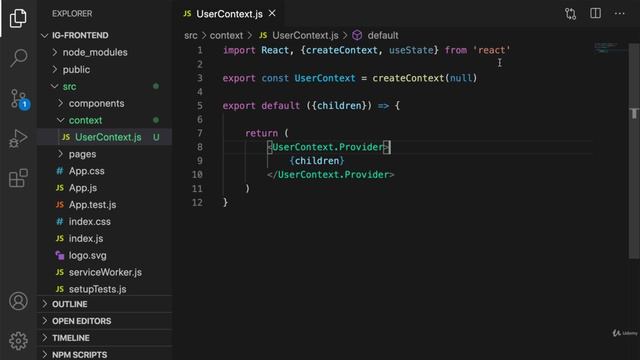
Task: Click the src breadcrumb segment
Action: click(x=191, y=36)
